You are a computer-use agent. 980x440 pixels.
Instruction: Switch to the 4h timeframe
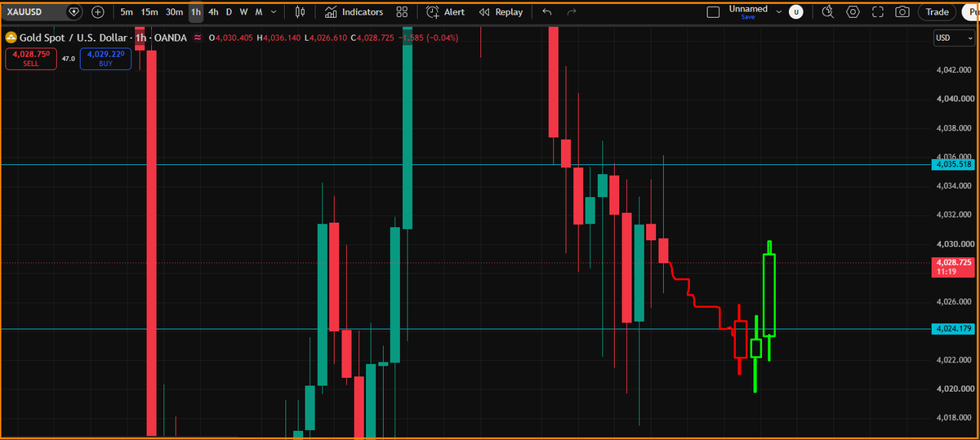[213, 12]
